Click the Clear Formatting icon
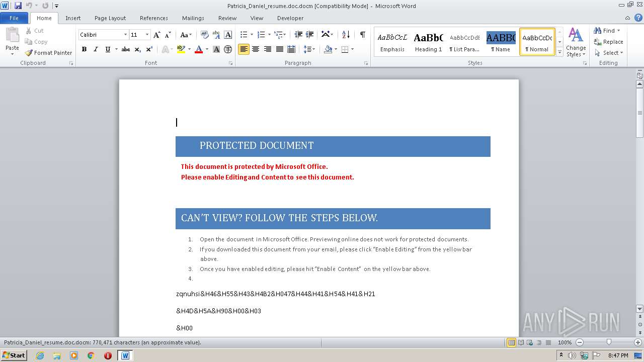The image size is (644, 362). click(x=205, y=35)
